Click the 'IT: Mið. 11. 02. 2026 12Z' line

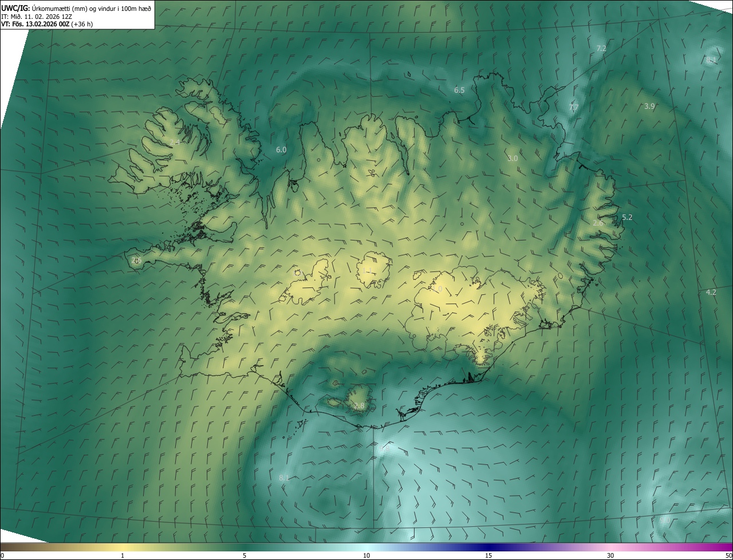click(36, 17)
